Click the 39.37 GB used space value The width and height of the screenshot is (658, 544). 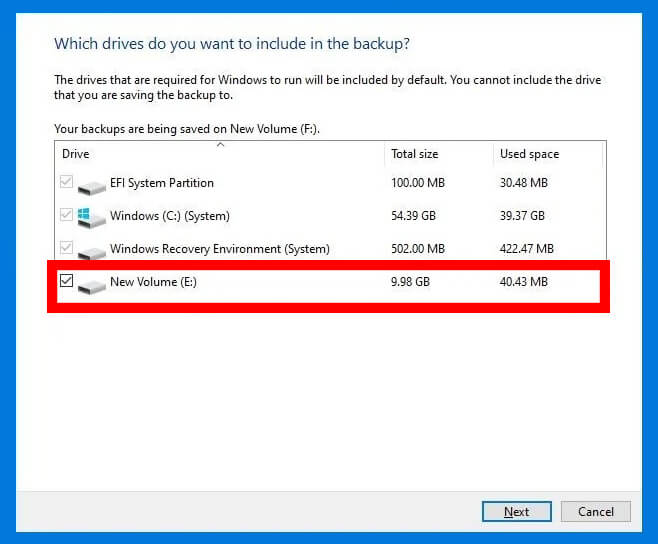point(522,216)
